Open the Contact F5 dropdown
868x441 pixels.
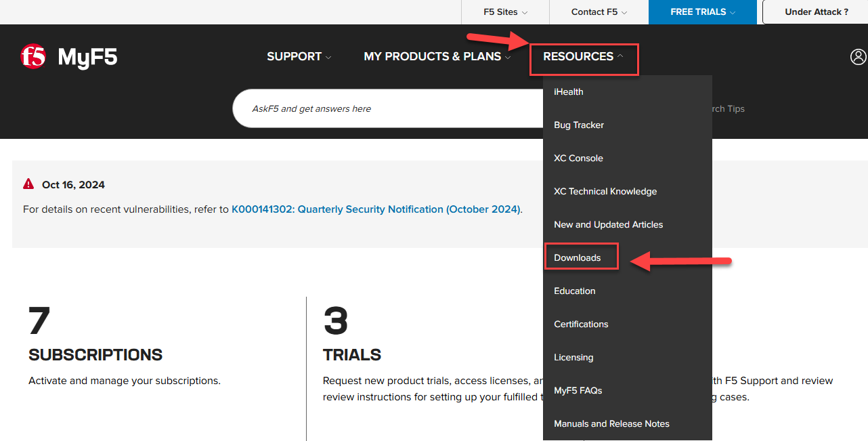point(599,12)
